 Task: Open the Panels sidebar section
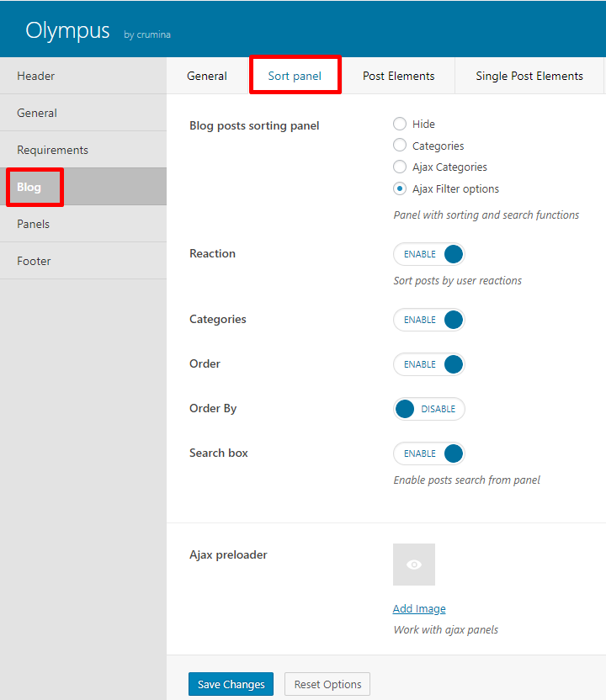click(x=83, y=224)
